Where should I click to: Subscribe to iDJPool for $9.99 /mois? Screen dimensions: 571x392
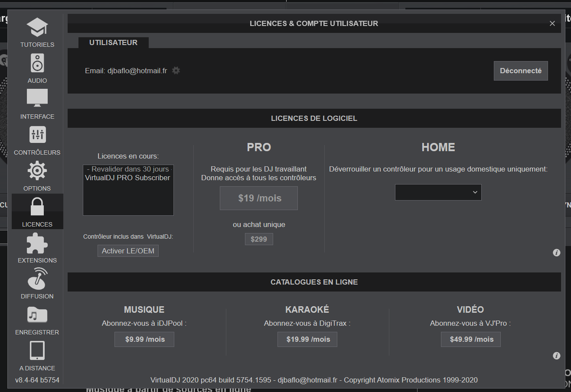pos(144,339)
